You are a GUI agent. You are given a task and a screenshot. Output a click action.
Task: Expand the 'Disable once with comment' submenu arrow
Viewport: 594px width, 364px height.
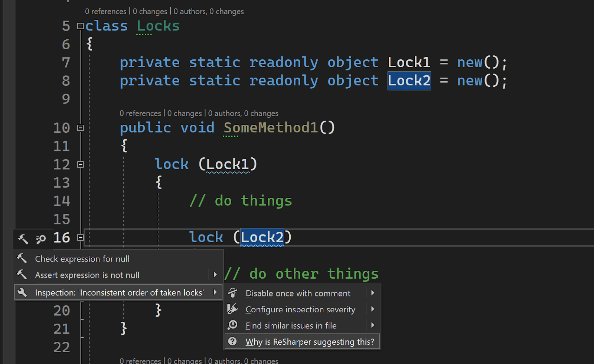pyautogui.click(x=373, y=293)
